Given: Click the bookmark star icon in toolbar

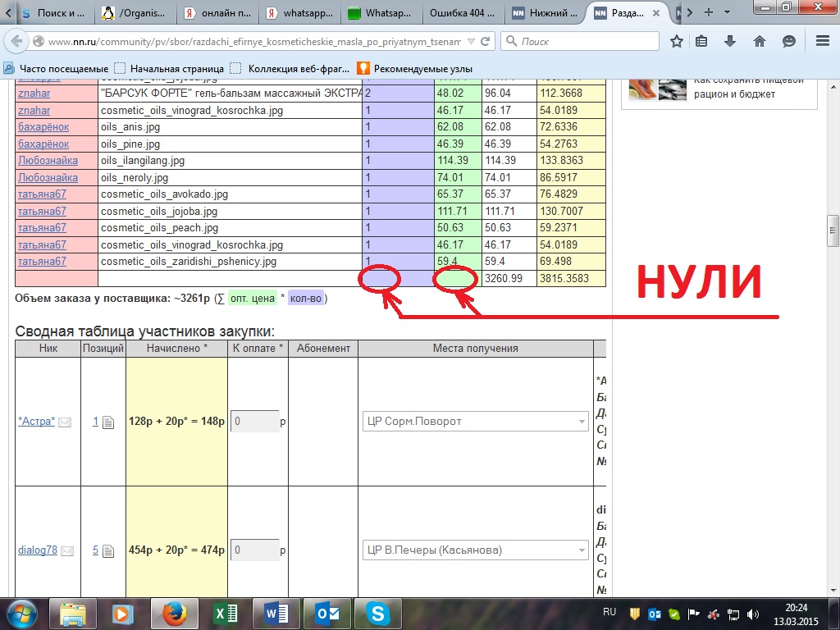Looking at the screenshot, I should pyautogui.click(x=677, y=42).
